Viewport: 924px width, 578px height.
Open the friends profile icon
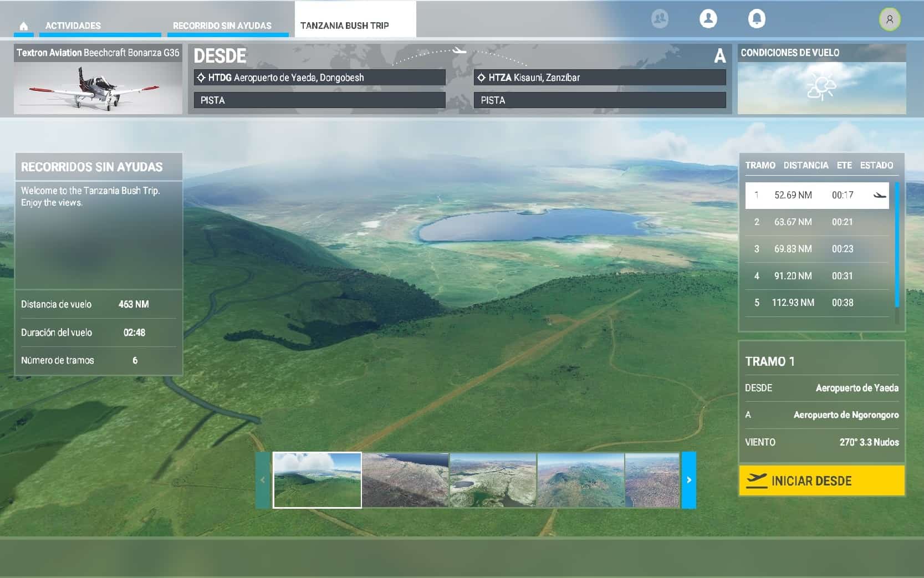(x=708, y=19)
